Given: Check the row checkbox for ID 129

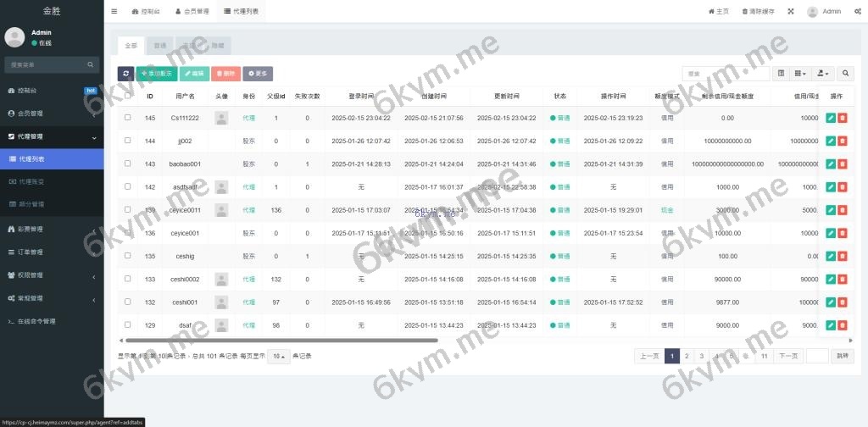Looking at the screenshot, I should pyautogui.click(x=128, y=324).
